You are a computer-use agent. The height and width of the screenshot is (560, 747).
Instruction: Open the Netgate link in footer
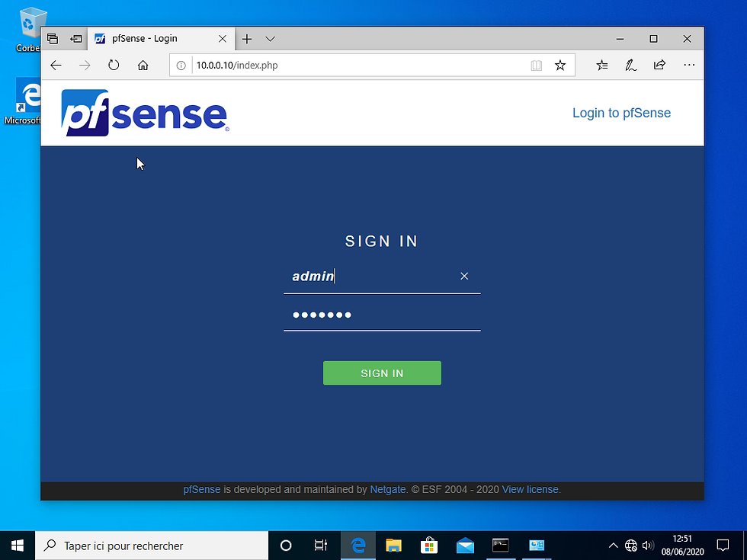click(x=388, y=489)
